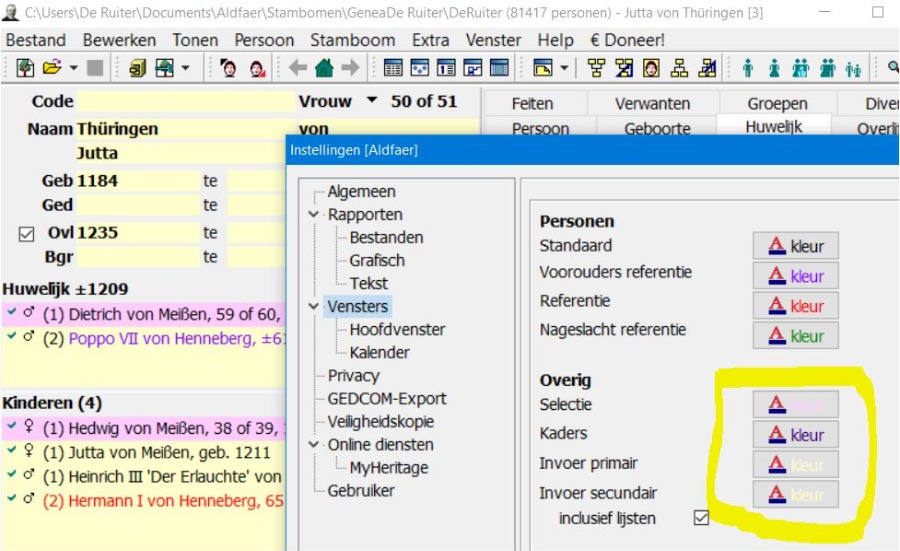Click the Kaders kleur button

(x=795, y=435)
